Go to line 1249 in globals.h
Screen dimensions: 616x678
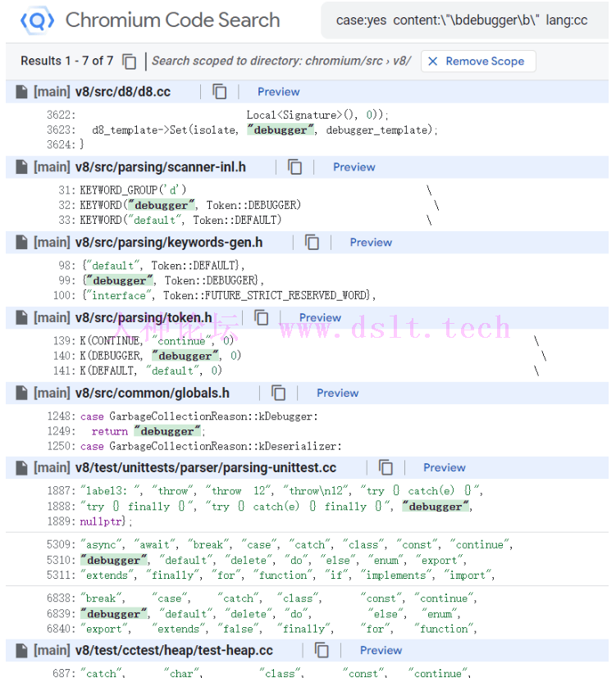point(61,431)
